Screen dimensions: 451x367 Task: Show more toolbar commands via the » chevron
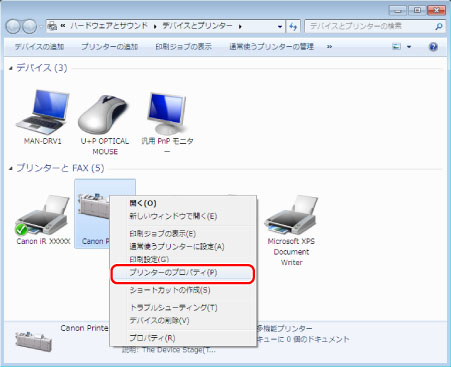pyautogui.click(x=329, y=47)
